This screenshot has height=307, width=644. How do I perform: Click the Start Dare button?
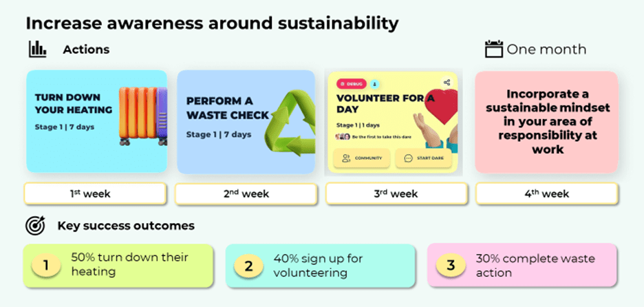click(x=423, y=158)
